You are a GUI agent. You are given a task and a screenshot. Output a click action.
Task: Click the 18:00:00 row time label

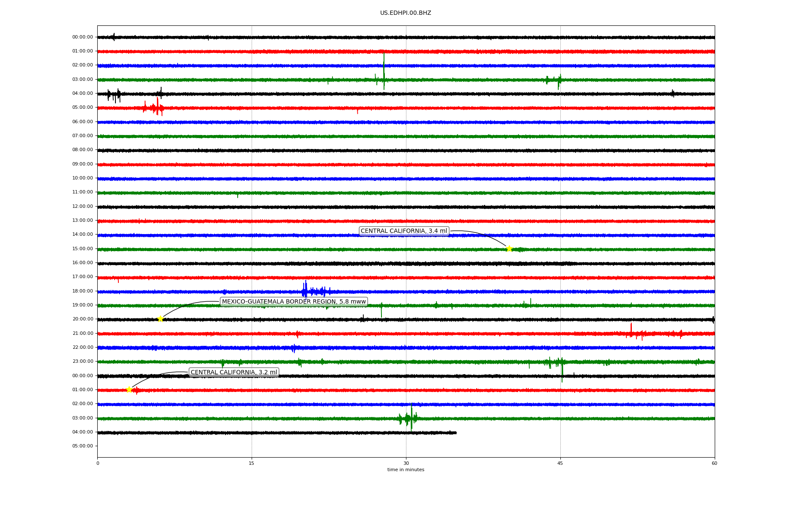[x=82, y=291]
